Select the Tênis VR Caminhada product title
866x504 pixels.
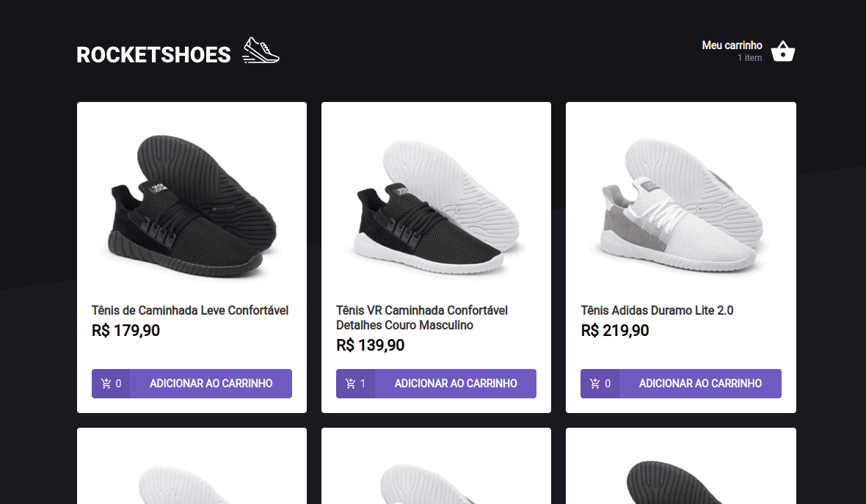421,317
